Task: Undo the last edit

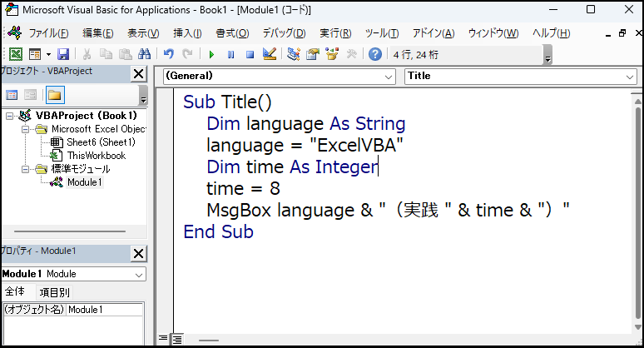Action: tap(168, 54)
